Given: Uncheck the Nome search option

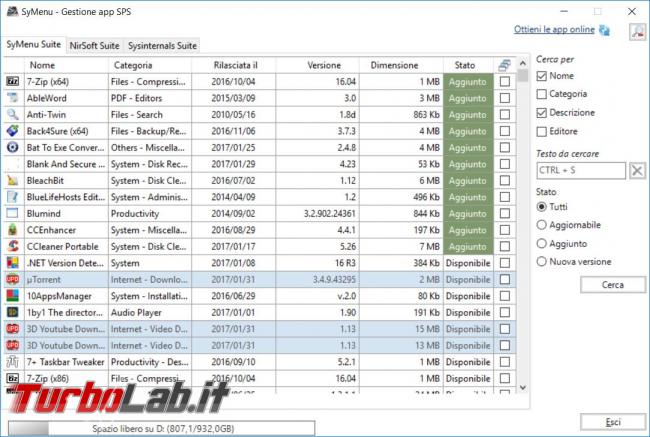Looking at the screenshot, I should click(541, 76).
